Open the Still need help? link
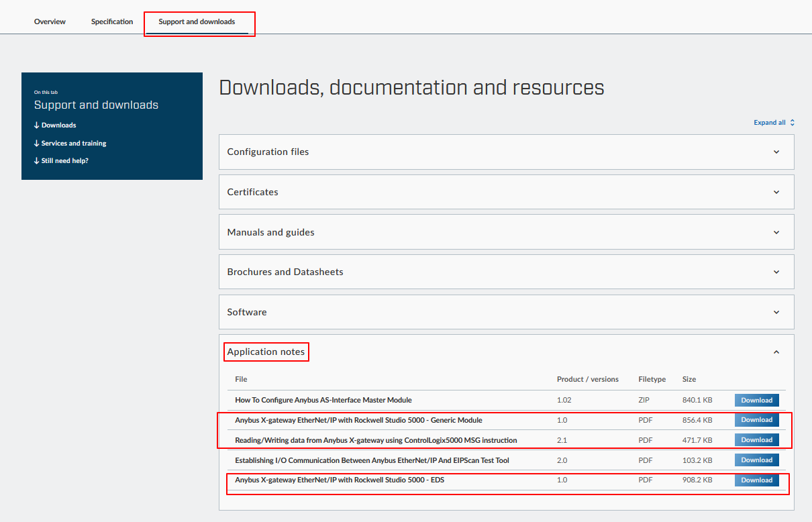812x522 pixels. (x=61, y=161)
